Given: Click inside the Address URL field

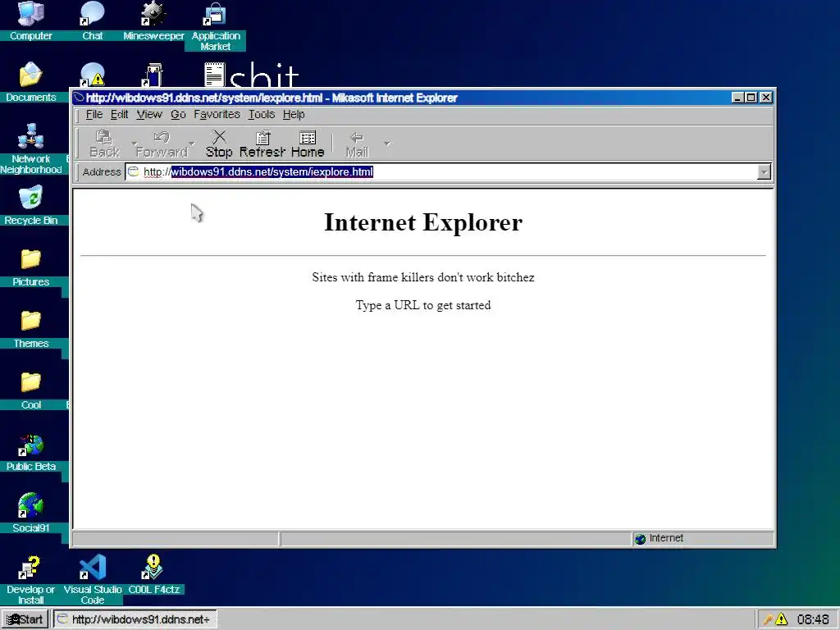Looking at the screenshot, I should pyautogui.click(x=449, y=172).
